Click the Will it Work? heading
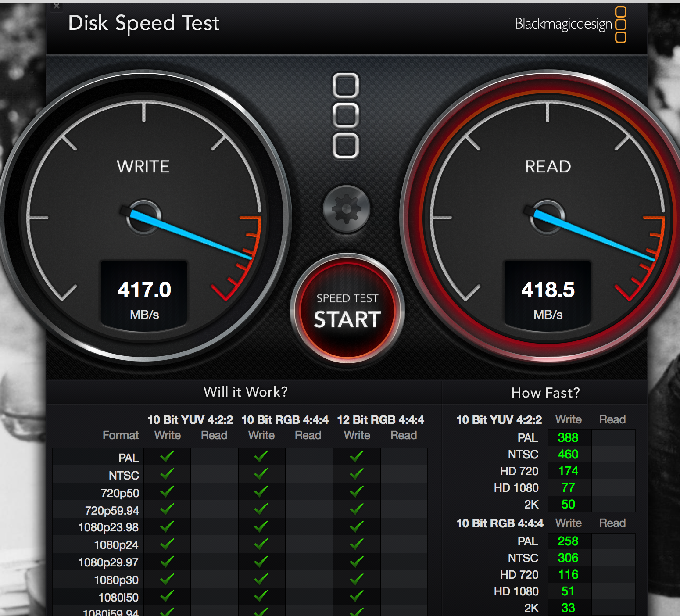The image size is (680, 616). 246,391
